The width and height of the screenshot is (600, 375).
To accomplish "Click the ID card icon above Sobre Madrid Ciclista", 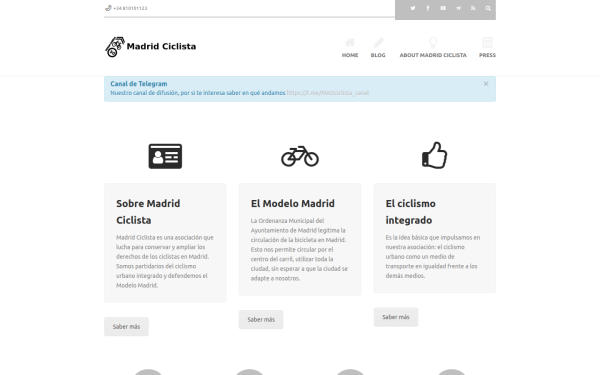I will click(165, 156).
